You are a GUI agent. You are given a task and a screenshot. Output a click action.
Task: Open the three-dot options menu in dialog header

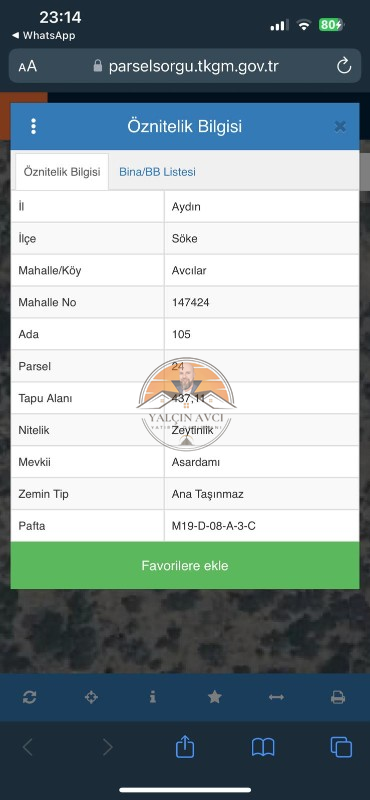(x=34, y=126)
